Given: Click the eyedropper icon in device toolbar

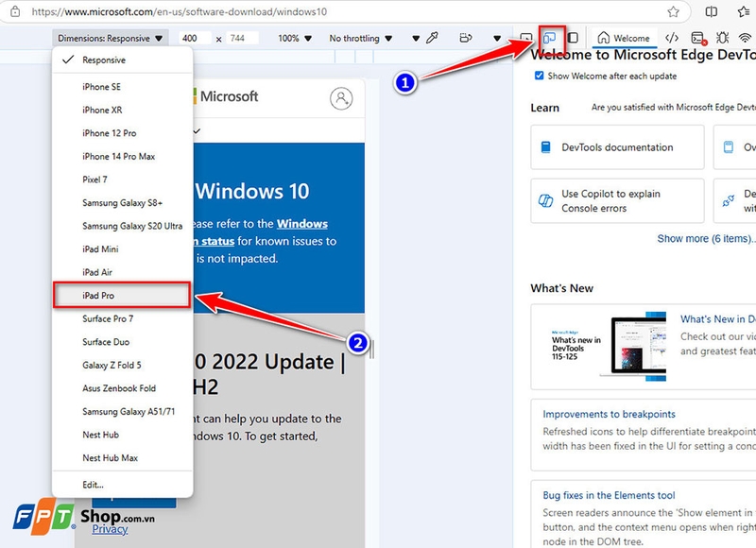Looking at the screenshot, I should click(x=432, y=38).
